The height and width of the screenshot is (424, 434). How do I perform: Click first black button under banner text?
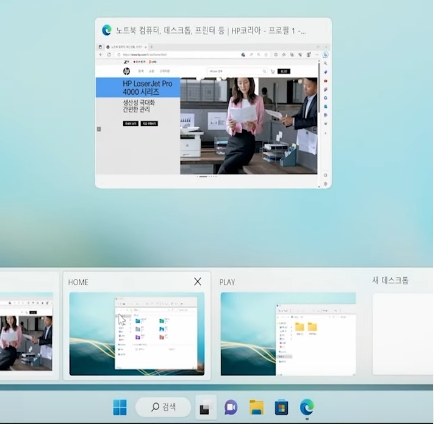click(130, 123)
